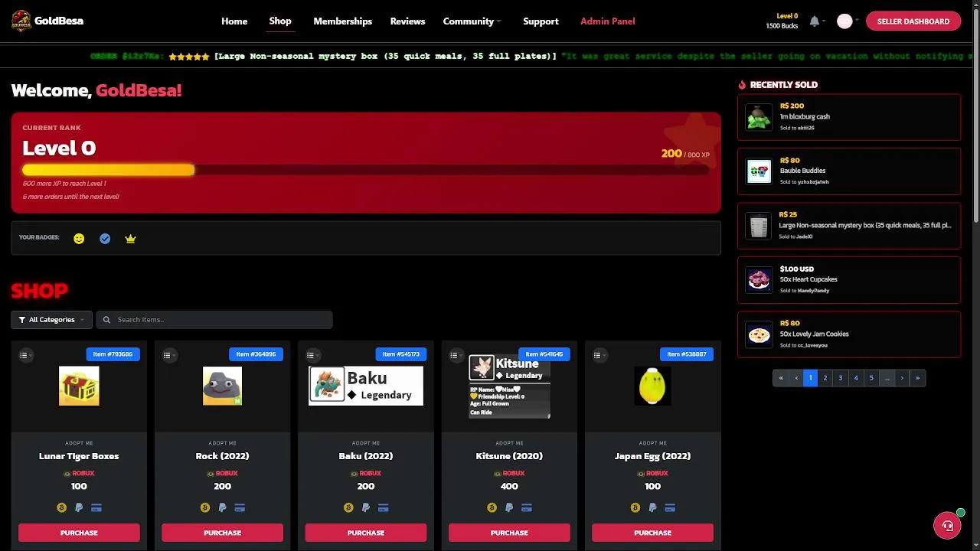Click the 50x Heart Cupcakes thumbnail
This screenshot has height=551, width=980.
[x=759, y=280]
